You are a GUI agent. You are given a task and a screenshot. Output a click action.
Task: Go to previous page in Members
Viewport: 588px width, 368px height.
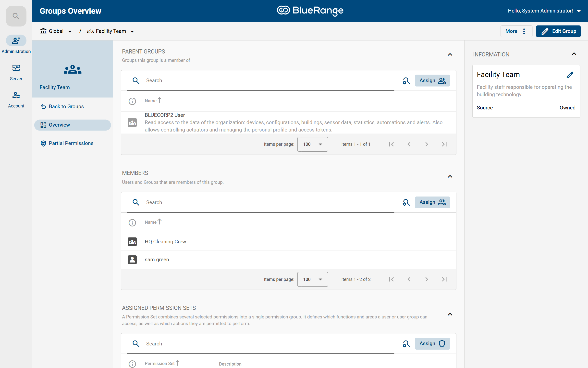pyautogui.click(x=409, y=279)
